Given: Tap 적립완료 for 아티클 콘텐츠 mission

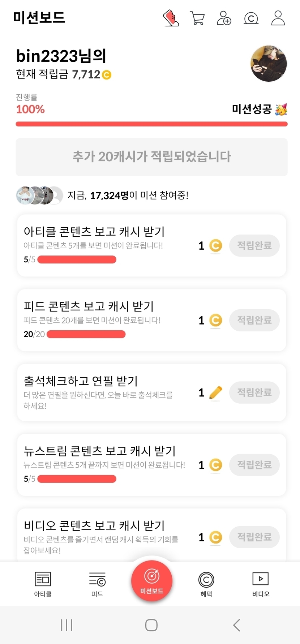Looking at the screenshot, I should click(x=254, y=246).
